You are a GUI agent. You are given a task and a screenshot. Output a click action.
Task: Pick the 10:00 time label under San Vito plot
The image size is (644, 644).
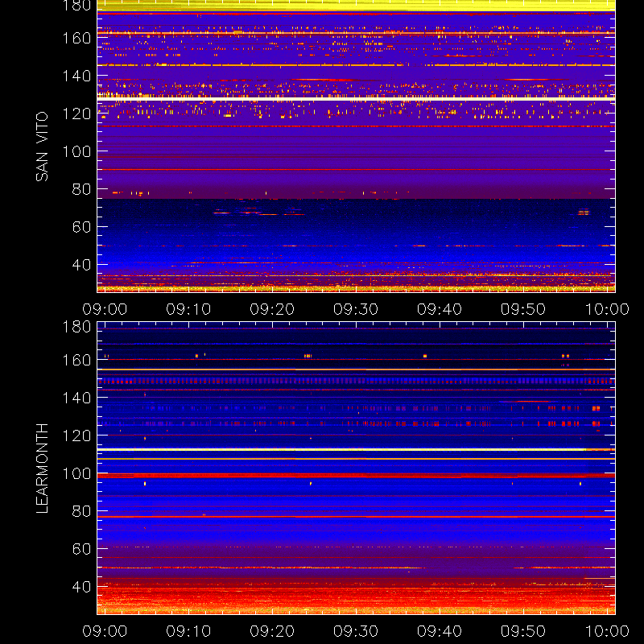point(607,309)
